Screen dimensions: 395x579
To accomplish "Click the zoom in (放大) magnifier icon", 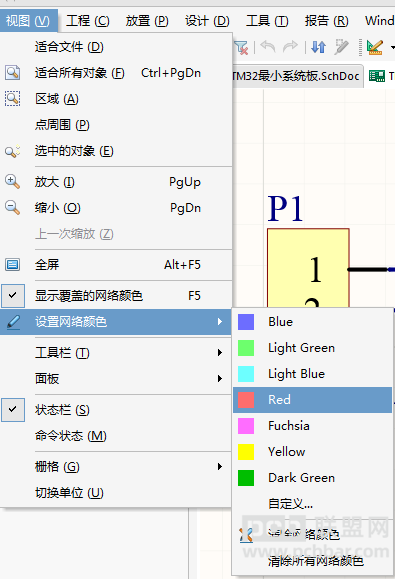I will point(12,182).
